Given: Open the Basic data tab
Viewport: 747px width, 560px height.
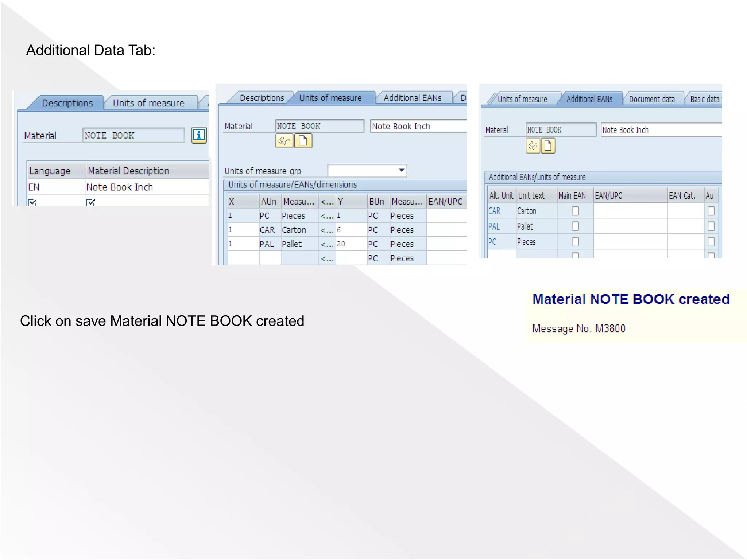Looking at the screenshot, I should pyautogui.click(x=704, y=99).
